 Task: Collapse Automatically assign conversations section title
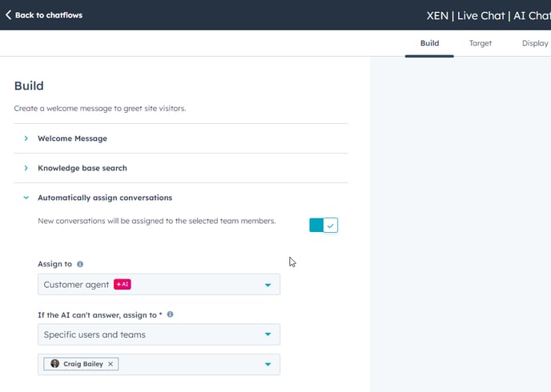click(104, 198)
